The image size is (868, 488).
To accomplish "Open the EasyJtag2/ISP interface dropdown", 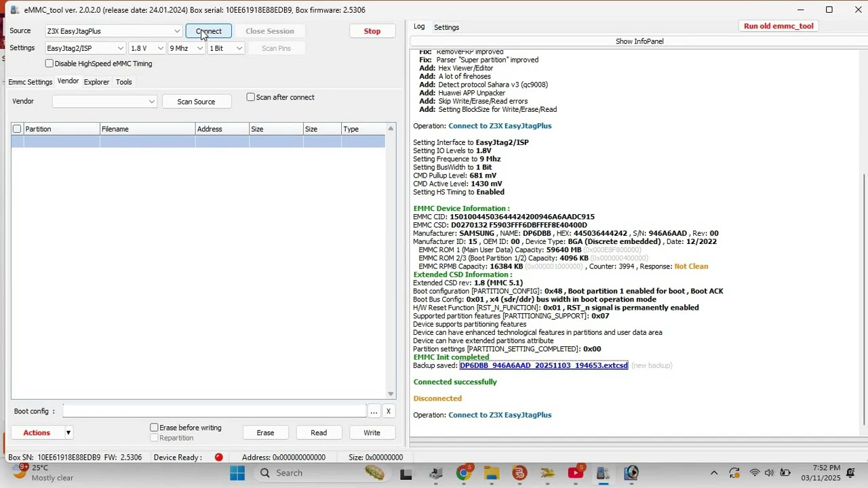I will (x=85, y=48).
